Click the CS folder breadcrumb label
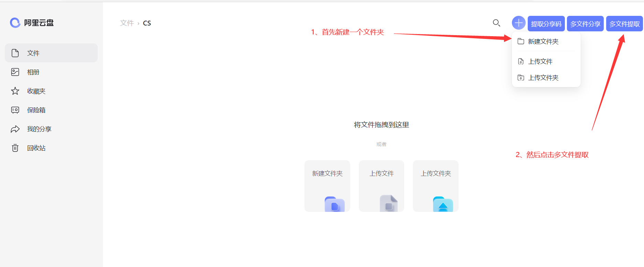 147,23
